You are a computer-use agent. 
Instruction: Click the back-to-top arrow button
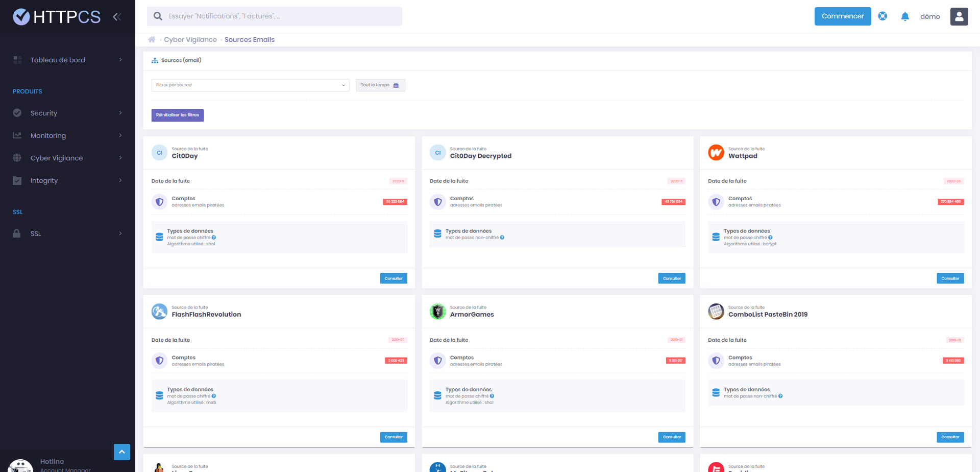click(x=122, y=452)
